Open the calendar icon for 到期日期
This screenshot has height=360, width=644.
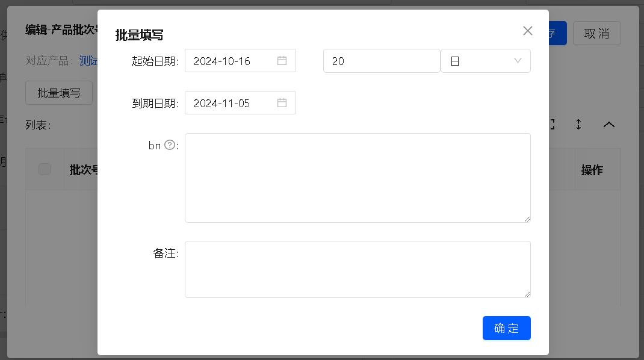(282, 103)
